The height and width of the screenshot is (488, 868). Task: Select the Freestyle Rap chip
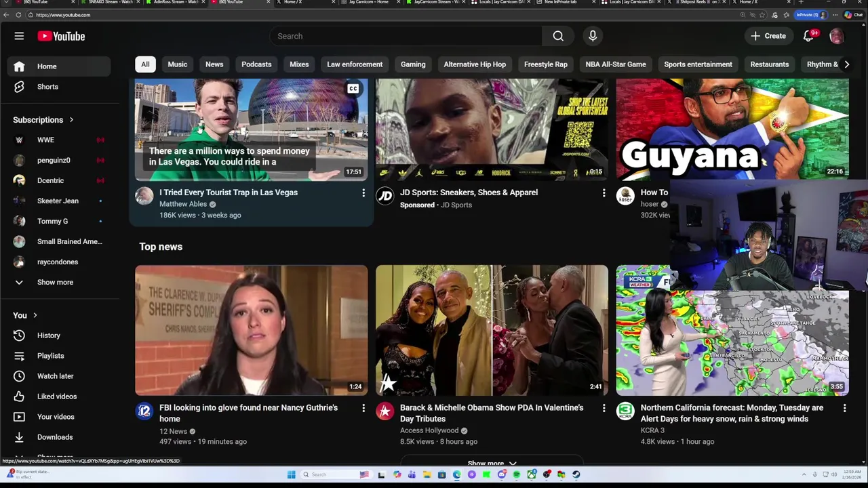[x=546, y=64]
